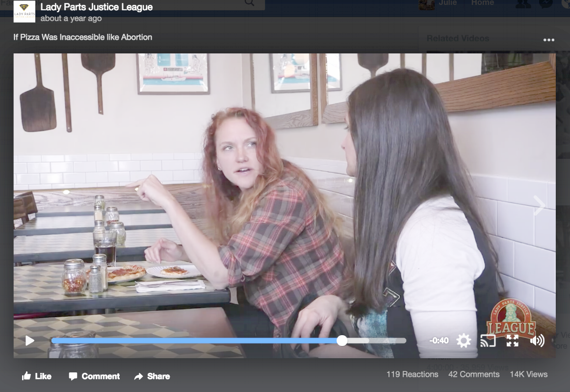Image resolution: width=570 pixels, height=392 pixels.
Task: Click the remaining time -0:40
Action: [439, 341]
